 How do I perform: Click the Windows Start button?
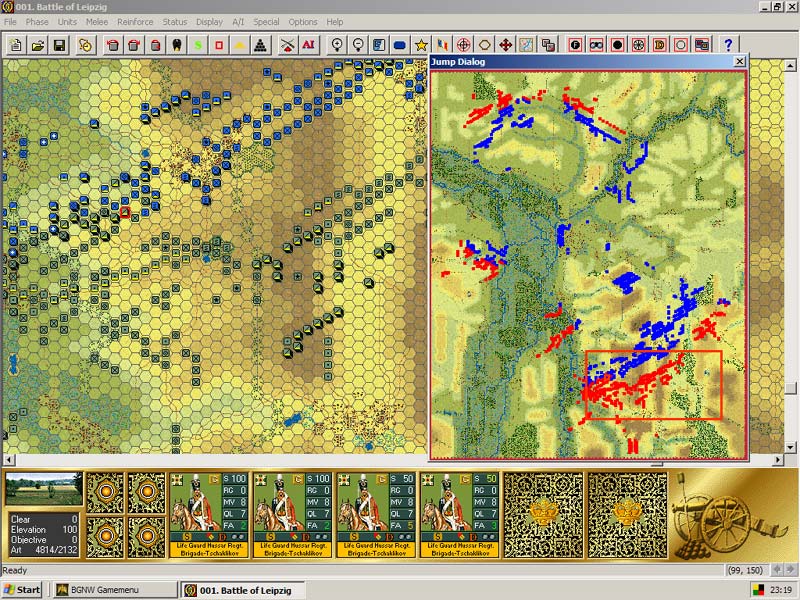click(21, 590)
